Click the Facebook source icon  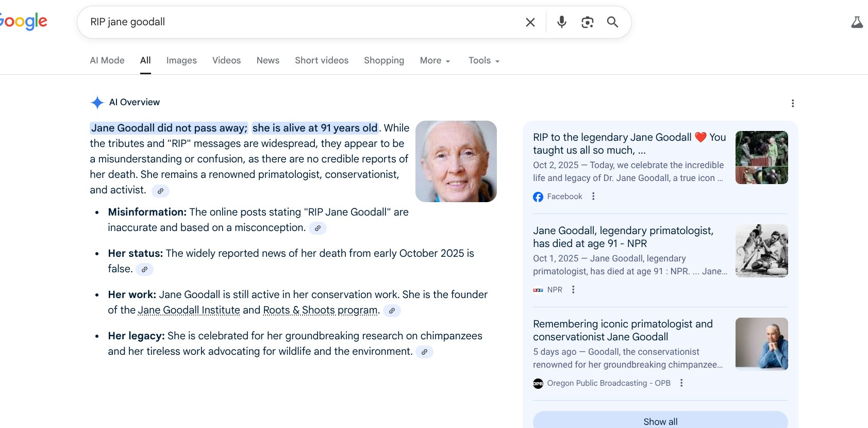[x=538, y=197]
